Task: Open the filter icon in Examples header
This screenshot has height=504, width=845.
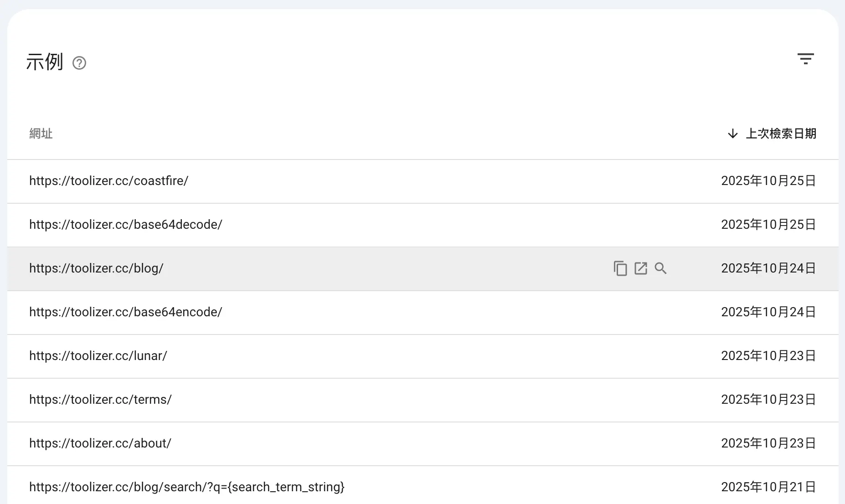Action: coord(805,59)
